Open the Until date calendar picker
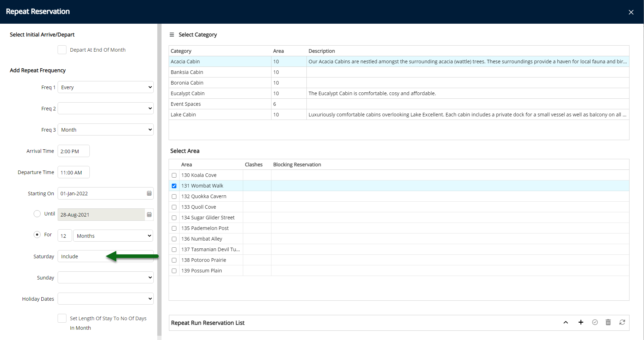The height and width of the screenshot is (340, 644). (149, 215)
